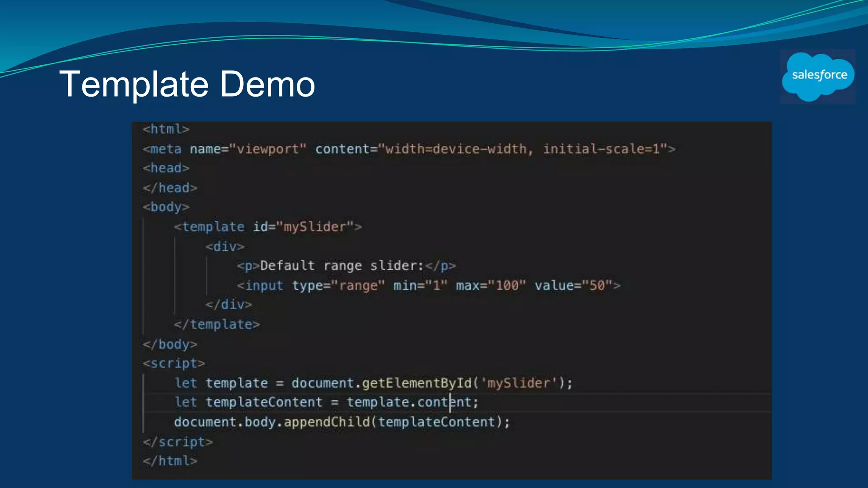Click the opening "<div>" tag
The image size is (868, 488).
[225, 247]
